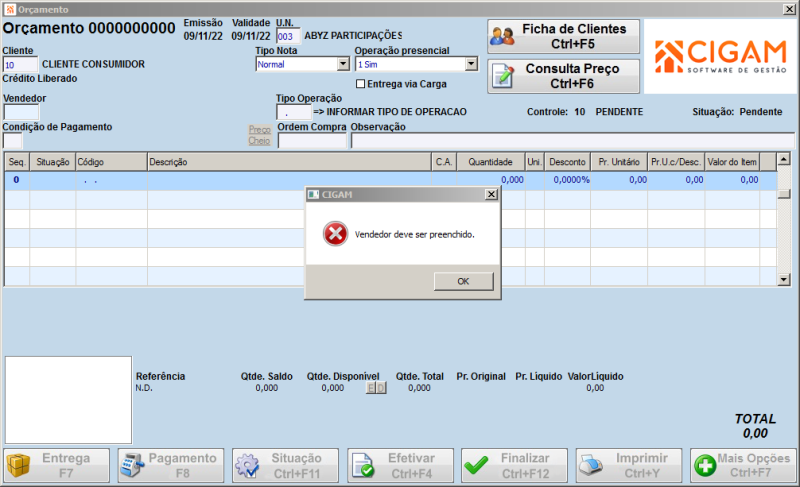Screen dimensions: 800x487
Task: Click the Tipo Operação input field
Action: coord(294,112)
